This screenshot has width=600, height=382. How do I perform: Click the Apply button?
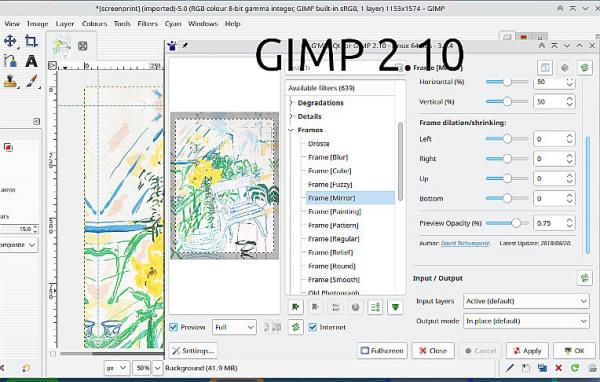(x=527, y=351)
